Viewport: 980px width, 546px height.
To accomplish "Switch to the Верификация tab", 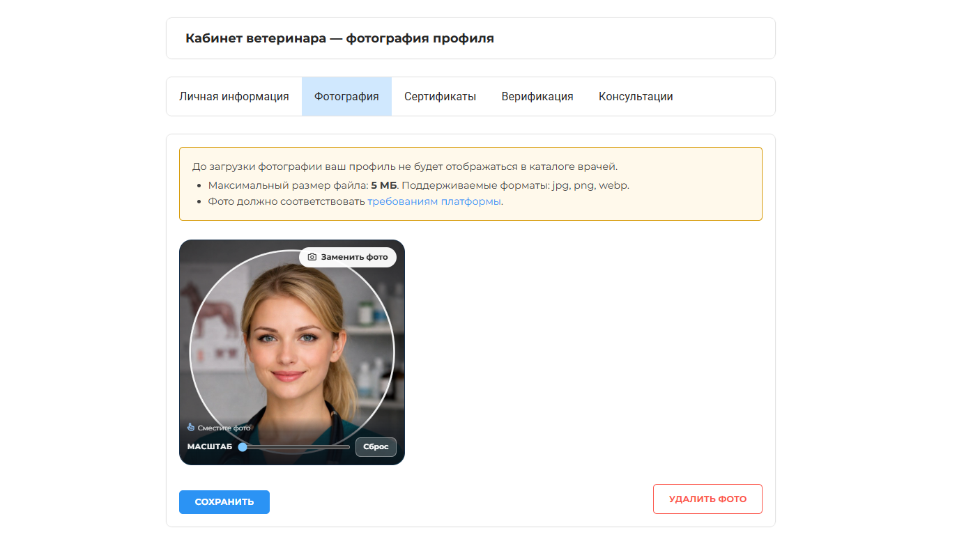I will click(x=537, y=96).
